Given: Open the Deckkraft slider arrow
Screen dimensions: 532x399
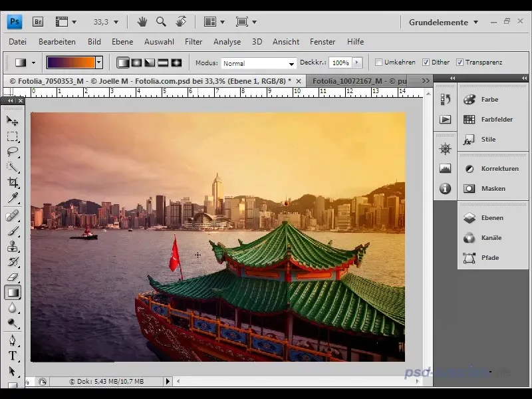Looking at the screenshot, I should (356, 63).
